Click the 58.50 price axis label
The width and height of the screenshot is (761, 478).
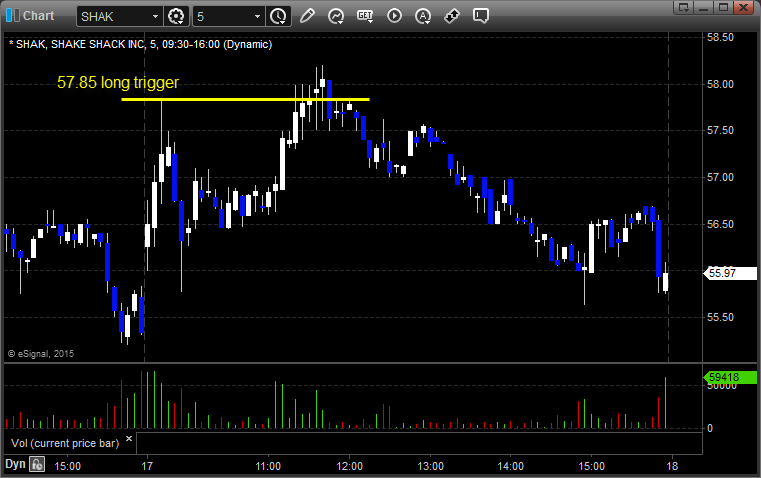coord(721,37)
